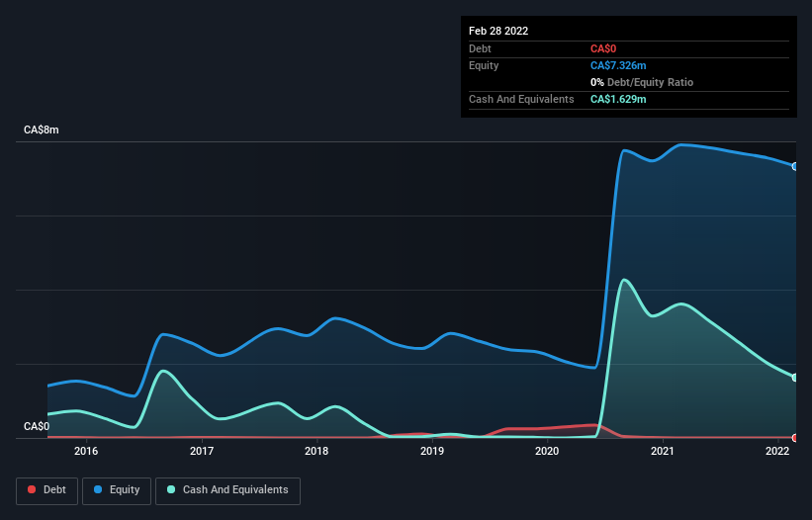Click the Cash And Equivalents tooltip row label
This screenshot has width=812, height=520.
point(521,99)
